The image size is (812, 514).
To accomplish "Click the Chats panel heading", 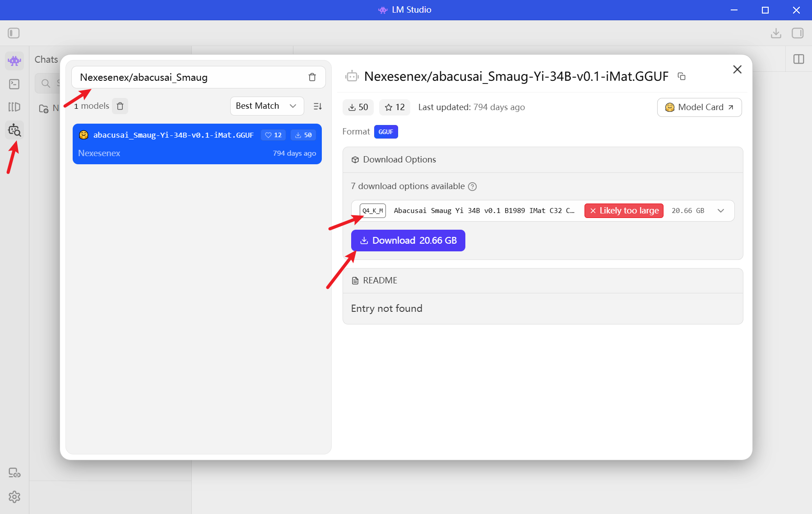I will click(x=46, y=60).
